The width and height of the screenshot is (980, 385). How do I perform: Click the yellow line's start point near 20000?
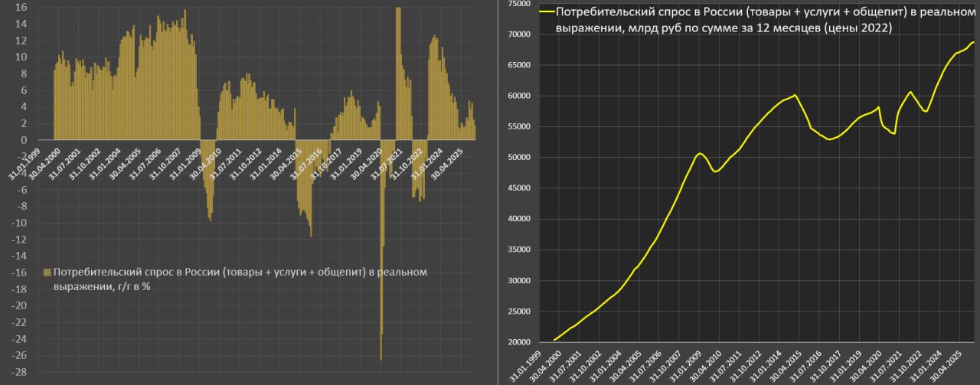(554, 340)
